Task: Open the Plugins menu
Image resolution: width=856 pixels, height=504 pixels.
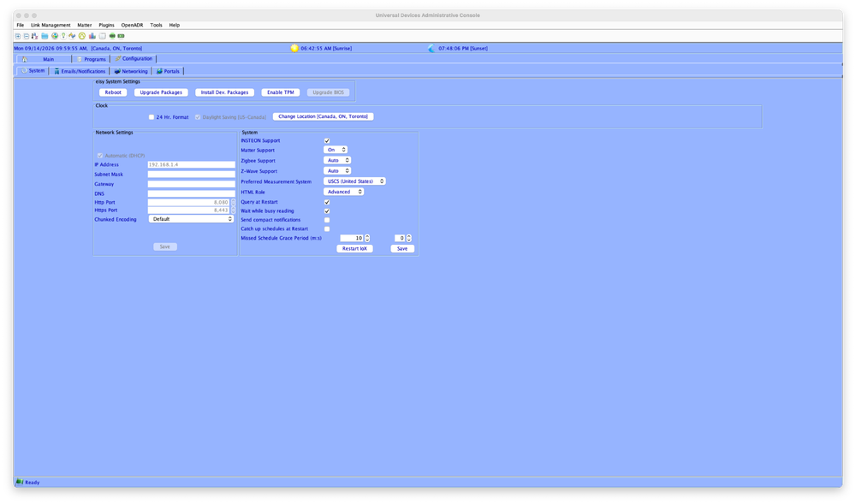Action: (x=106, y=25)
